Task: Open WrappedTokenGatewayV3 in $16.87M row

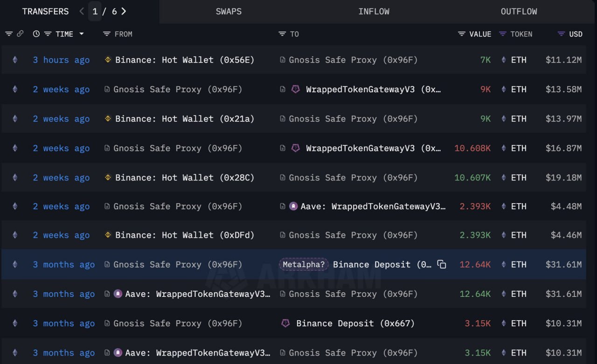Action: [373, 148]
